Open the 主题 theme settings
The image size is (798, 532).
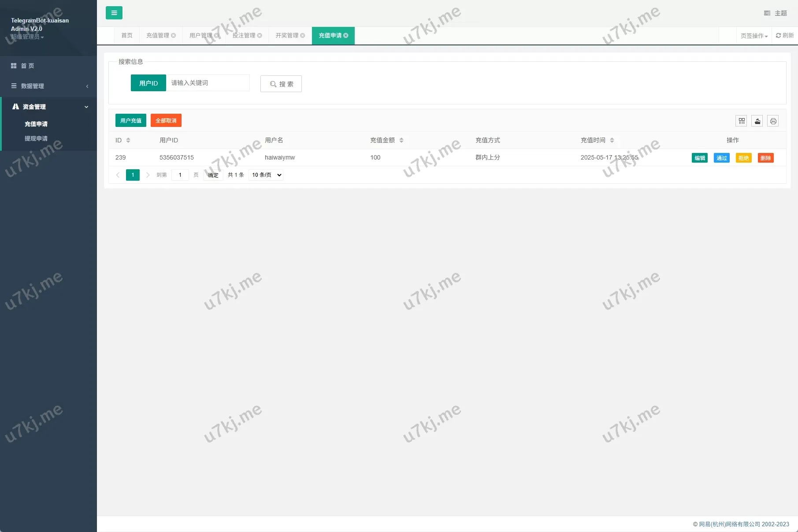(776, 13)
